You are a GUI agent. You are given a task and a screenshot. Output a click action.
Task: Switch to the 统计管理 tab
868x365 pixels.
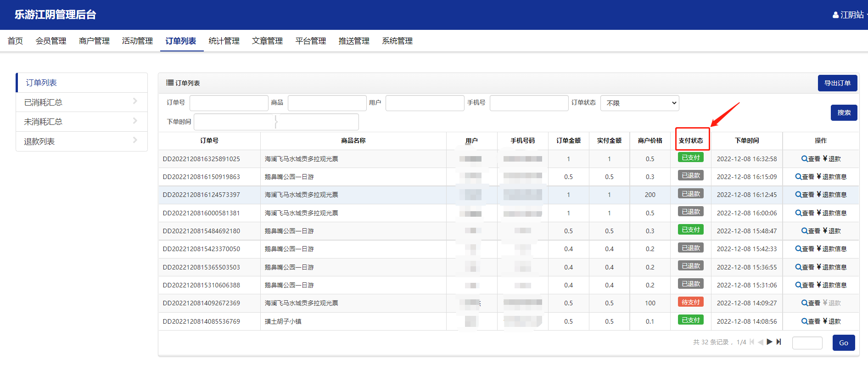tap(224, 41)
